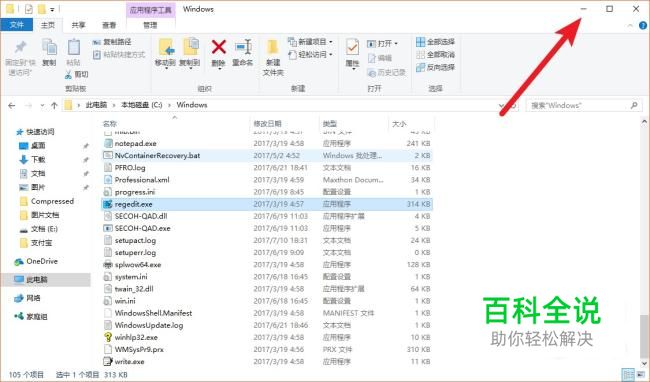This screenshot has width=650, height=382.
Task: Click the red Delete icon
Action: pyautogui.click(x=218, y=46)
